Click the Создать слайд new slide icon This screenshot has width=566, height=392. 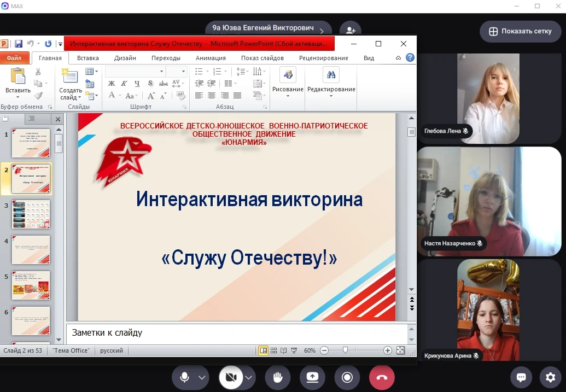point(69,76)
